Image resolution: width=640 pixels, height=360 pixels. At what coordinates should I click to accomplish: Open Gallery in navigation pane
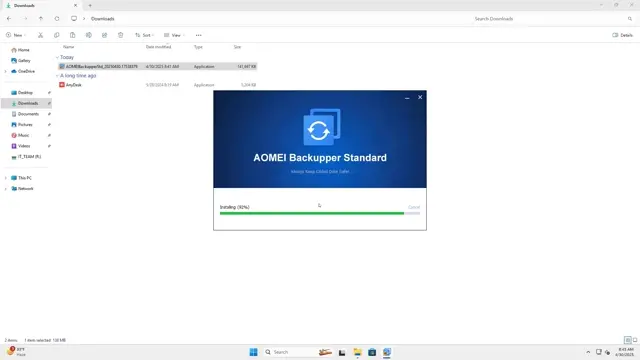[x=24, y=60]
